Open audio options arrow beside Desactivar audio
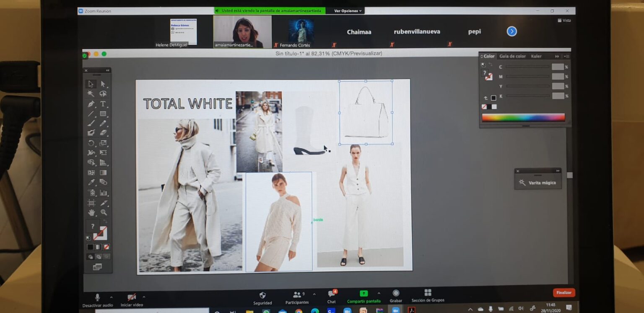The width and height of the screenshot is (644, 313). [x=111, y=297]
